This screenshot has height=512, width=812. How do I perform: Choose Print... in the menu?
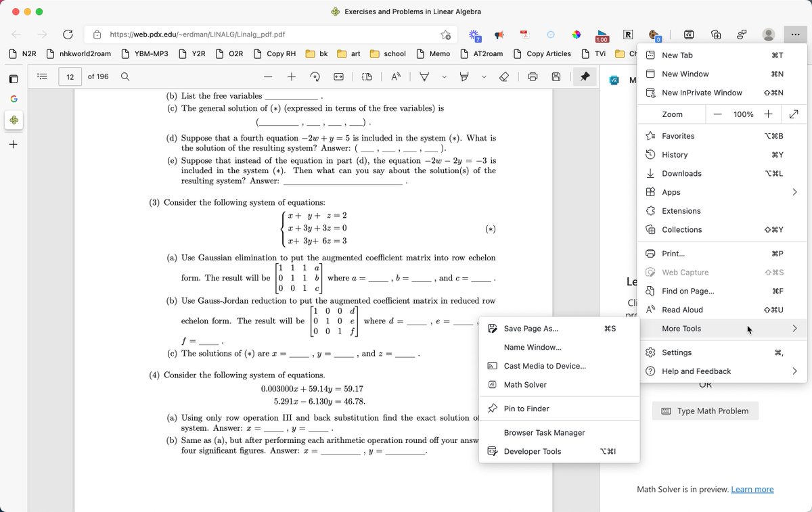pos(722,254)
